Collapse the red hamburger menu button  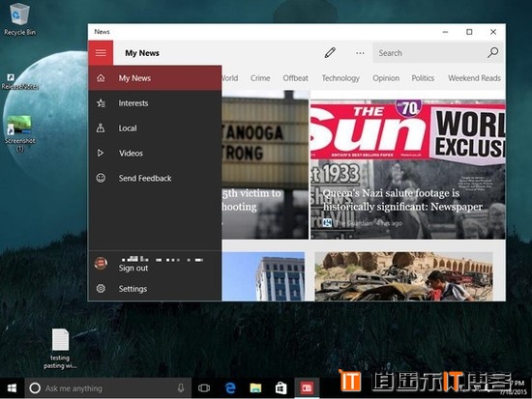[101, 53]
